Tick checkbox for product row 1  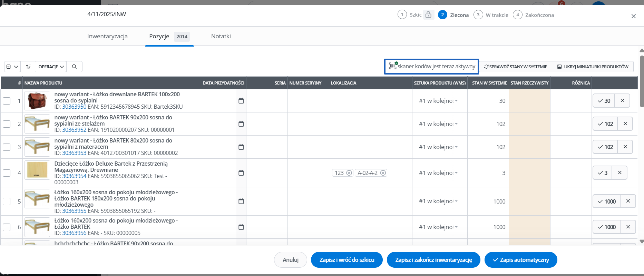coord(7,101)
